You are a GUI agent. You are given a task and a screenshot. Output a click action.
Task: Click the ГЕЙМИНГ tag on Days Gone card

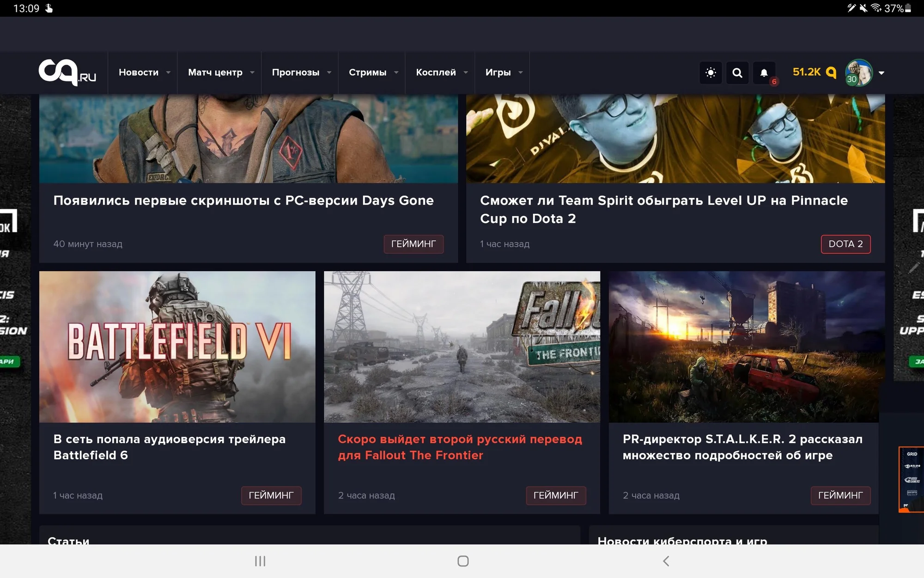413,244
